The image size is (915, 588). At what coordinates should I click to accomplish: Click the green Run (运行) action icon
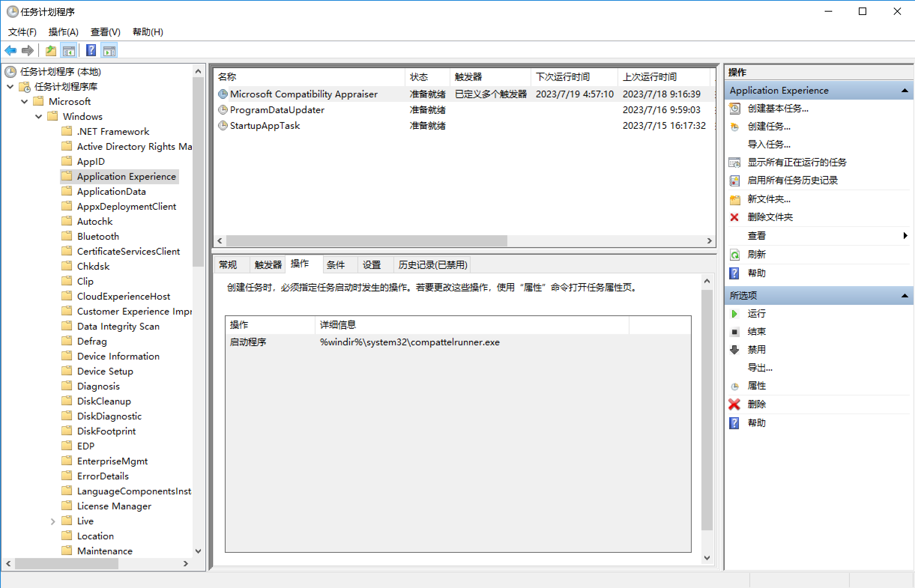(734, 313)
